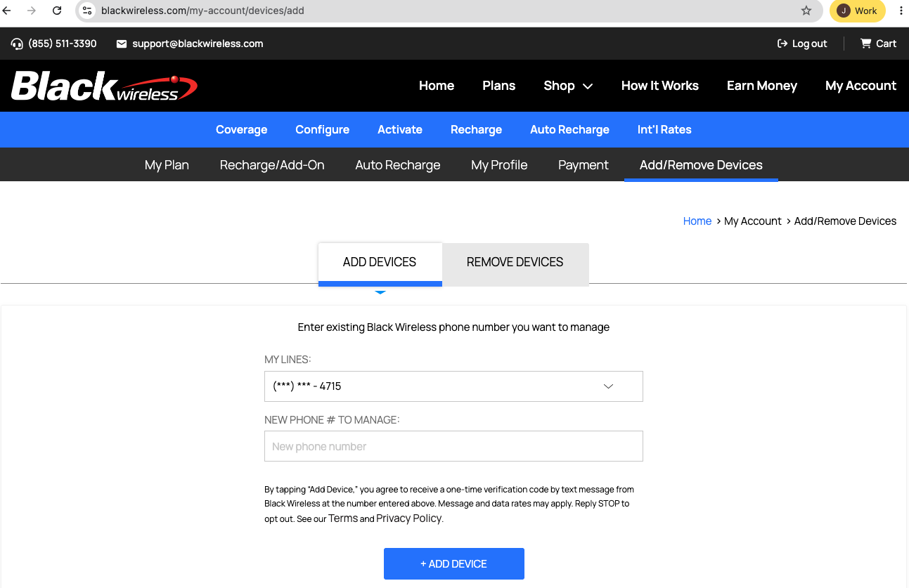Click NEW PHONE # TO MANAGE: label
Viewport: 909px width, 588px height.
332,419
